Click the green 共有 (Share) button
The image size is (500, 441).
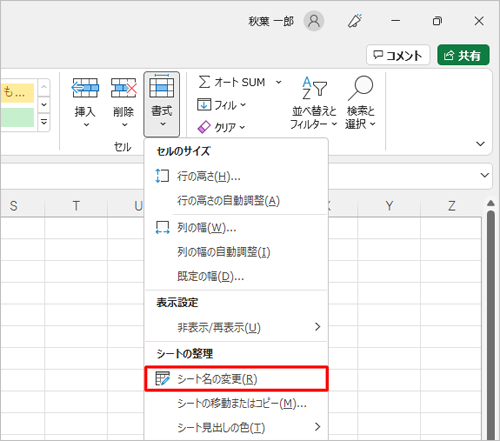(463, 55)
